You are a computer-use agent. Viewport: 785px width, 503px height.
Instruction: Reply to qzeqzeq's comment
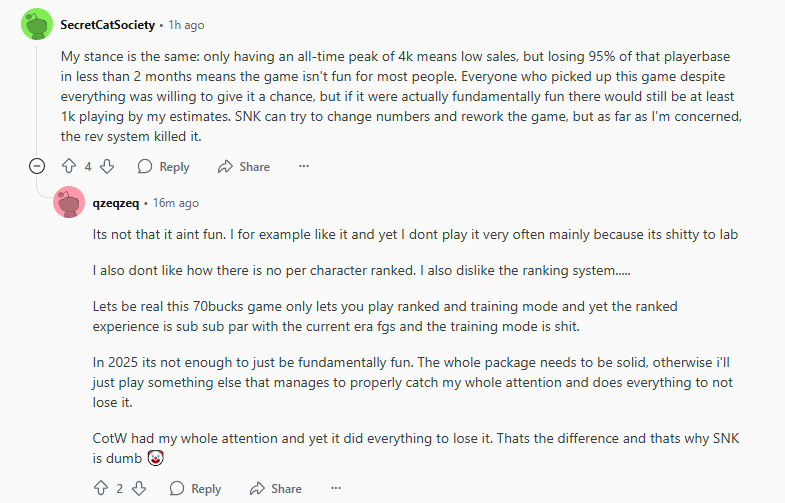pos(195,488)
